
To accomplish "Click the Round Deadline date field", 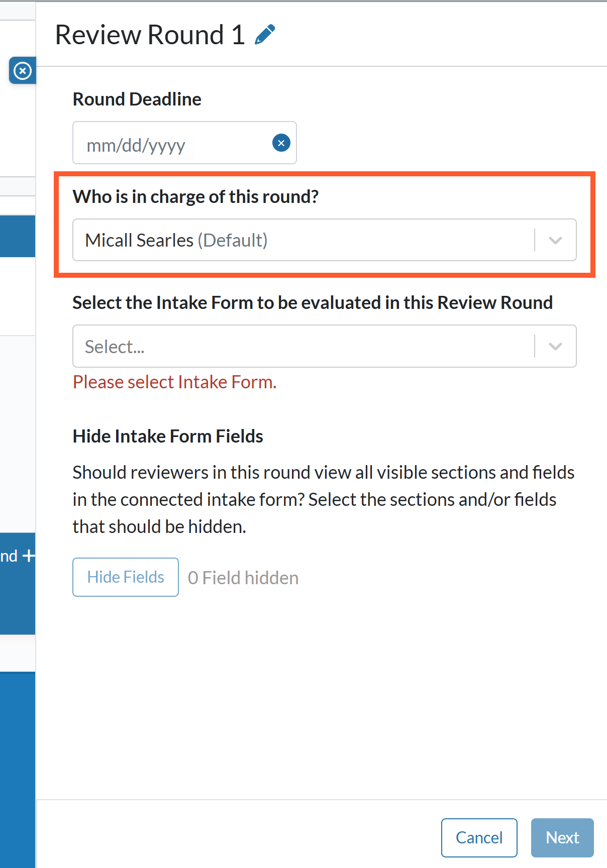I will coord(184,143).
